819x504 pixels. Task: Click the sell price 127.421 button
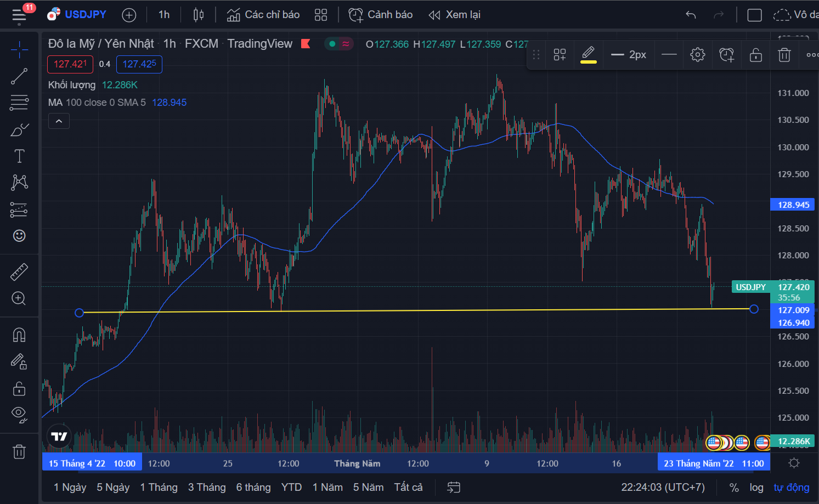(70, 64)
